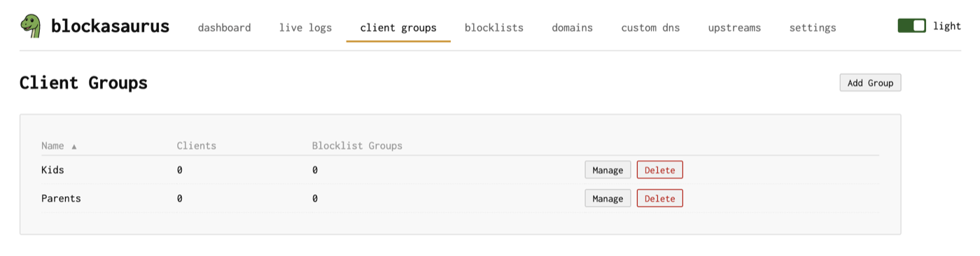980x256 pixels.
Task: Delete the Kids group
Action: [659, 170]
